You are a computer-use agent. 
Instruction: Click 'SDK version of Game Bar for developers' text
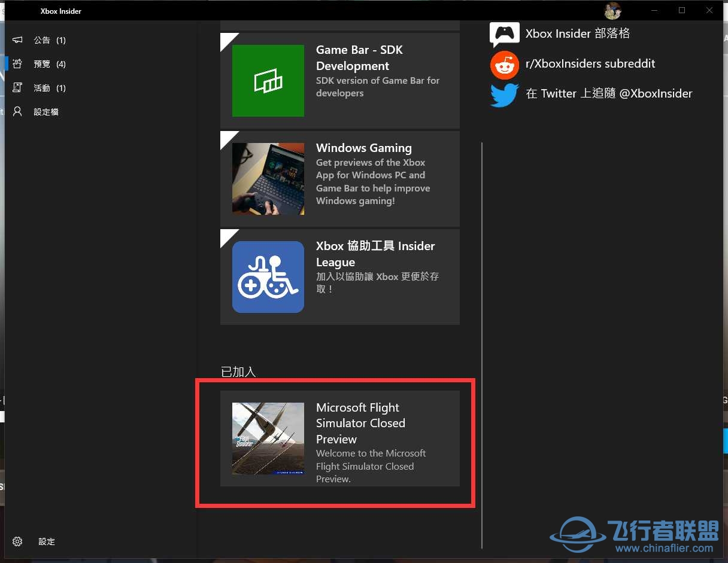pyautogui.click(x=378, y=87)
